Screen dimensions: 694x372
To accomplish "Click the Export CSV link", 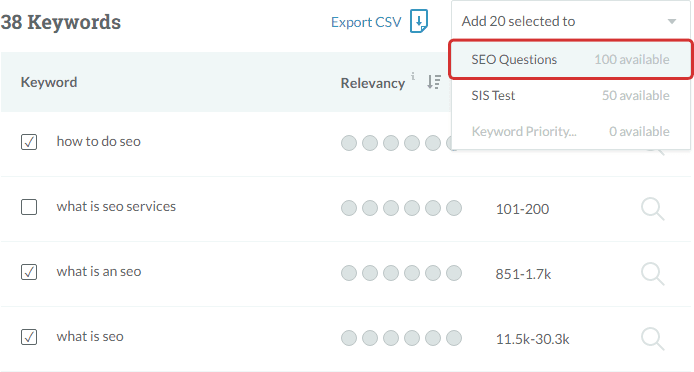I will pos(366,22).
